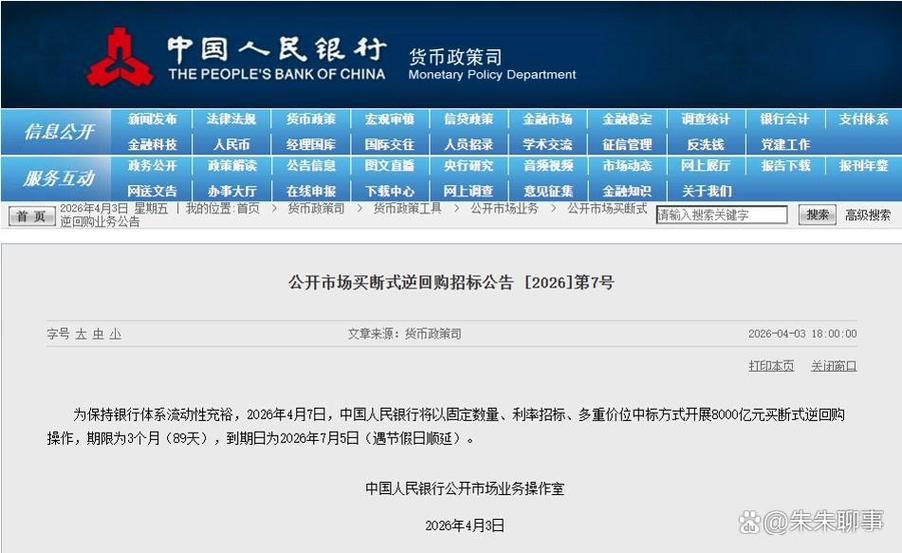This screenshot has width=902, height=553.
Task: Click the 首页 home button
Action: (32, 216)
